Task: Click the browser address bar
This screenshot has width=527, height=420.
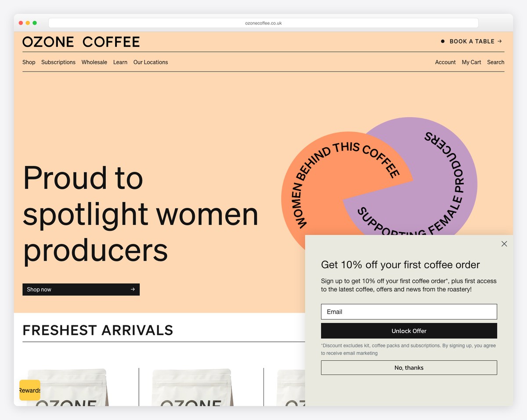Action: tap(263, 23)
